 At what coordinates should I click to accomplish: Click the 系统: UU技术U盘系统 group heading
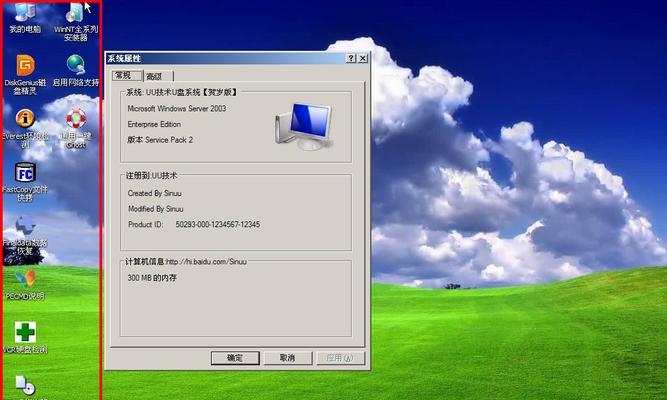[182, 92]
